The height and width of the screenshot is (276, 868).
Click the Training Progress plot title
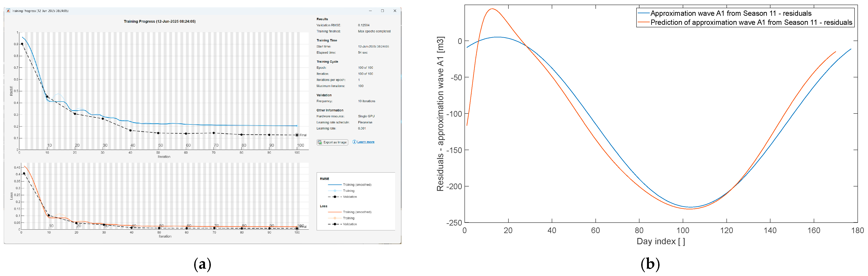point(159,22)
